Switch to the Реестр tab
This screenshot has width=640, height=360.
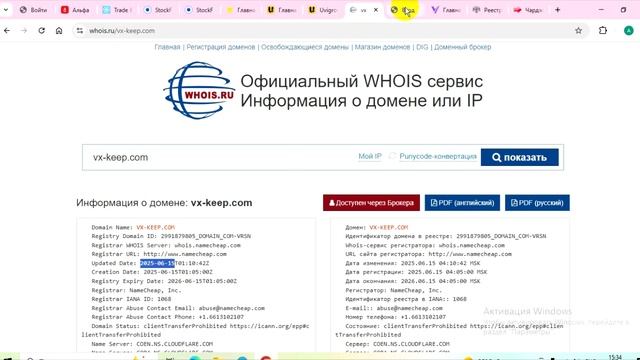coord(487,10)
